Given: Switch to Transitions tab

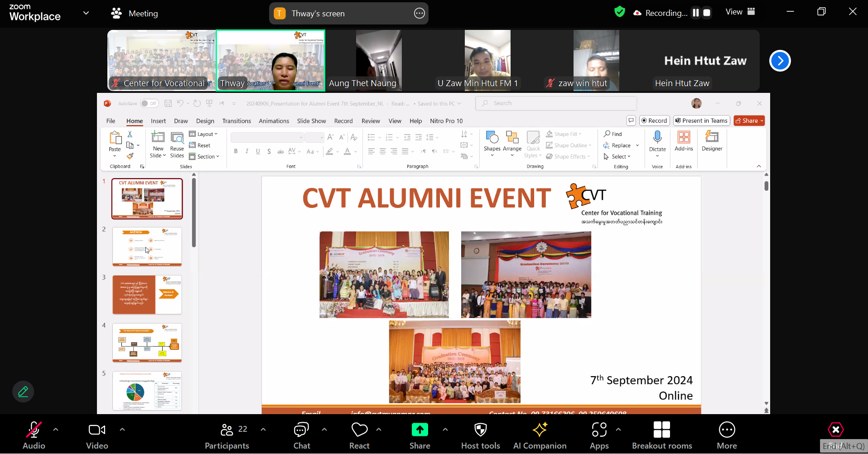Looking at the screenshot, I should [236, 121].
